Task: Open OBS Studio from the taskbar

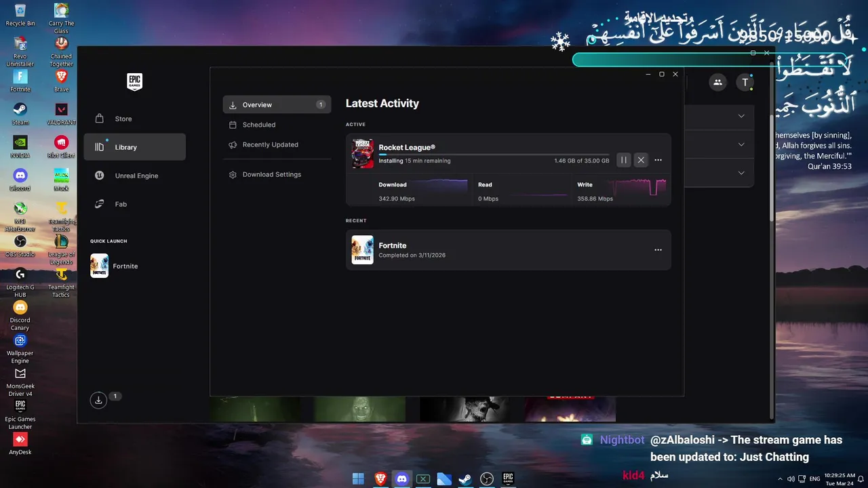Action: coord(486,479)
